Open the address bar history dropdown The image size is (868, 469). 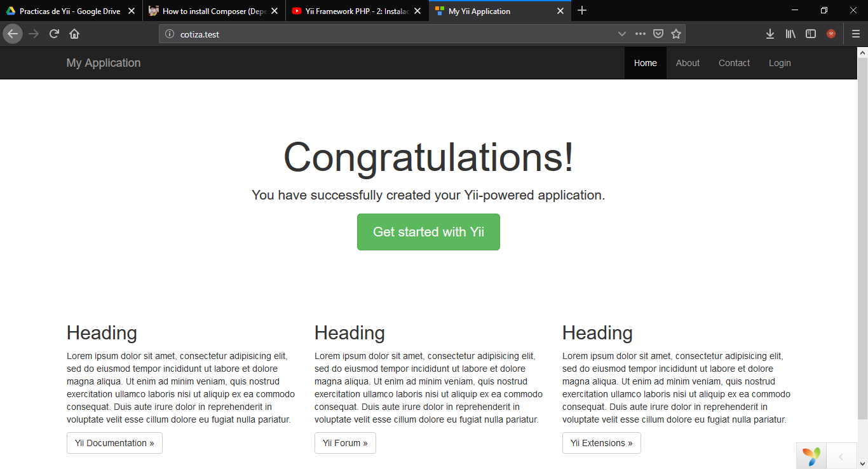[622, 34]
